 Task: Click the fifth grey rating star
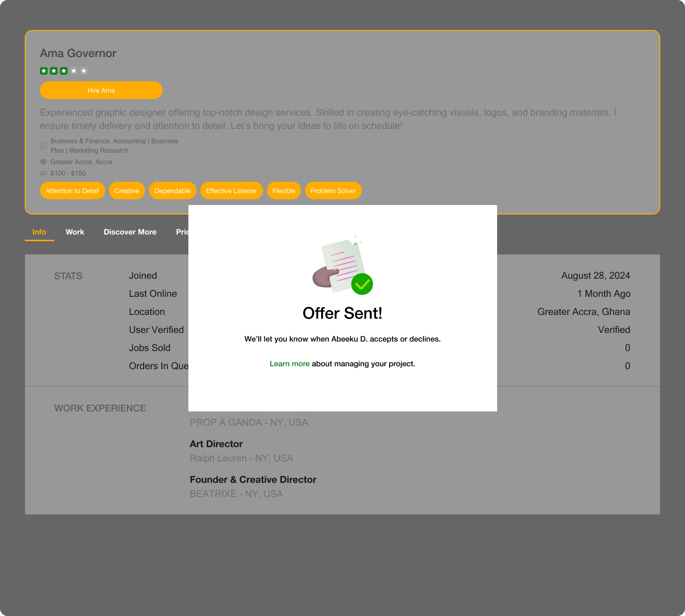pyautogui.click(x=84, y=71)
